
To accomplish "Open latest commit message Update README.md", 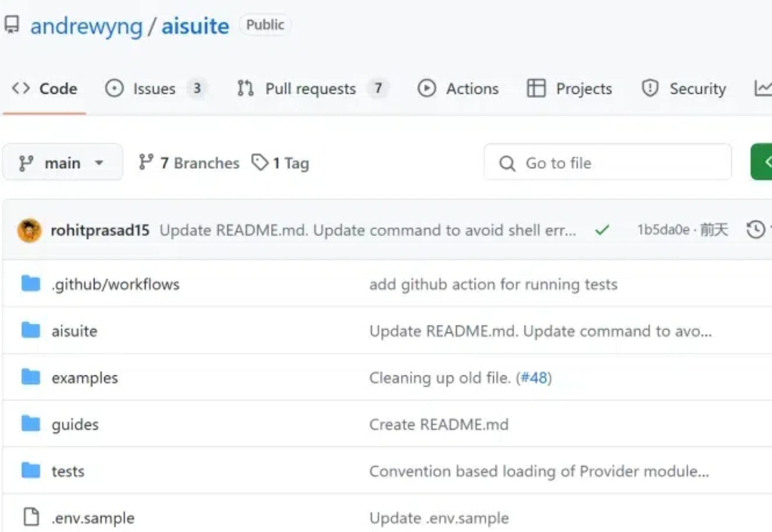I will coord(368,230).
